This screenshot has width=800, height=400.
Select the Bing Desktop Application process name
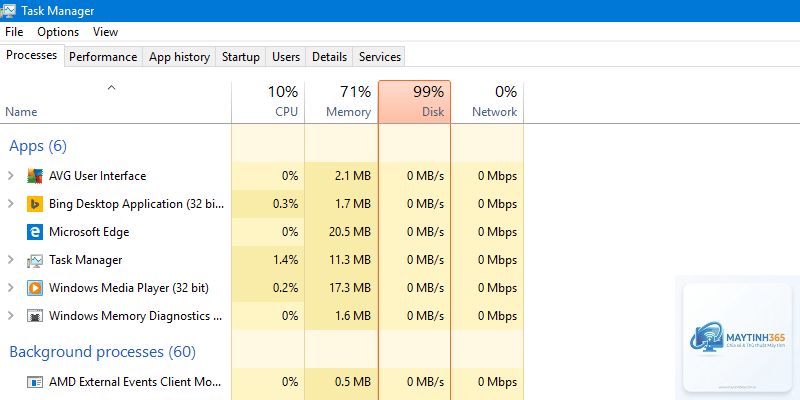[136, 204]
